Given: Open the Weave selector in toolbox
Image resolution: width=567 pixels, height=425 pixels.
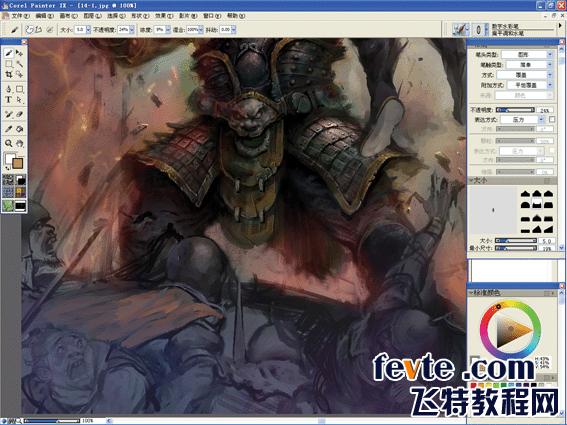Looking at the screenshot, I should pos(20,192).
